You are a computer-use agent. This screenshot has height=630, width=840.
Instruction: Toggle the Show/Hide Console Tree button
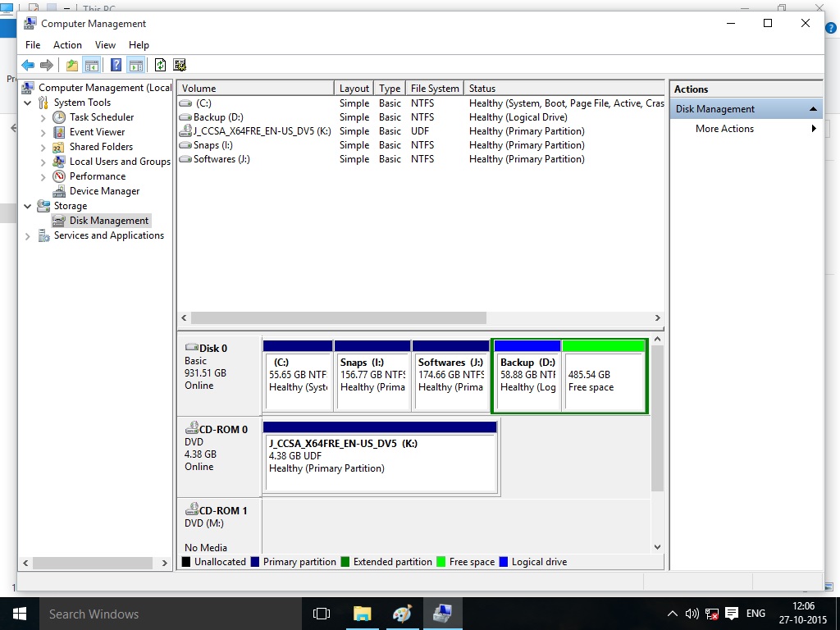pyautogui.click(x=92, y=66)
